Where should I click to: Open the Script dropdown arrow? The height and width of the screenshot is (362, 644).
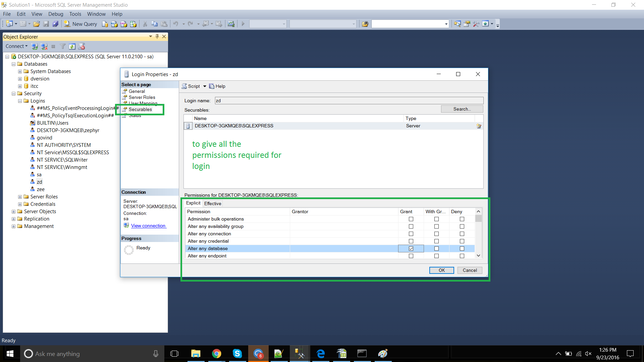point(205,86)
